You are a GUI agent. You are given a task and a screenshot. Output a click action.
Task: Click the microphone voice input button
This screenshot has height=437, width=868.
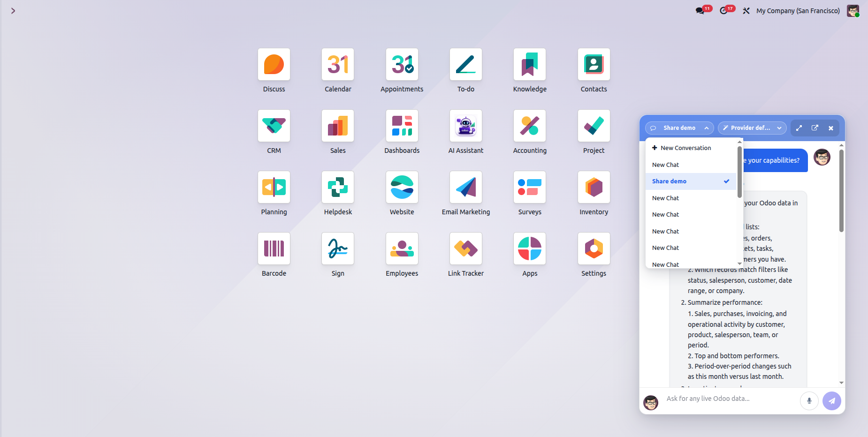pyautogui.click(x=809, y=401)
